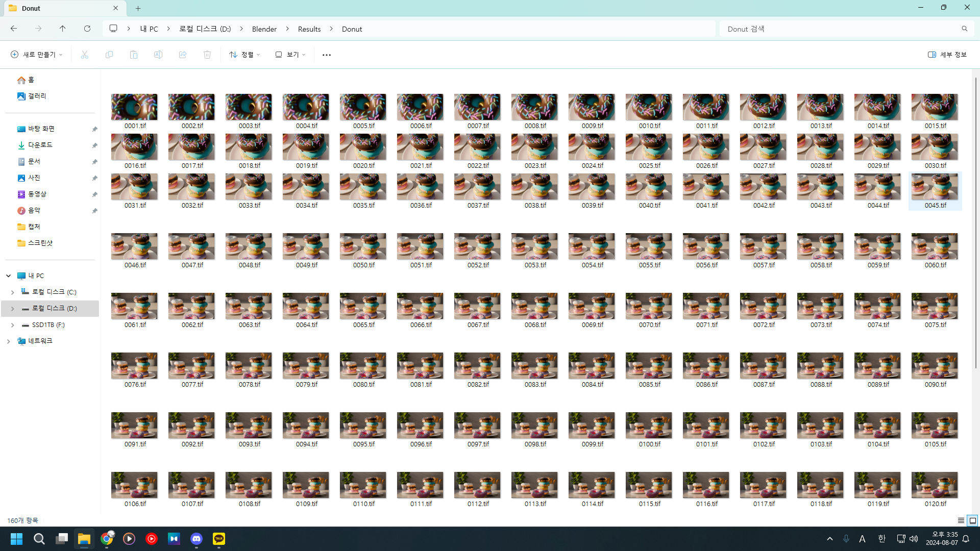Image resolution: width=980 pixels, height=551 pixels.
Task: Switch to large thumbnails view icon
Action: [x=973, y=520]
